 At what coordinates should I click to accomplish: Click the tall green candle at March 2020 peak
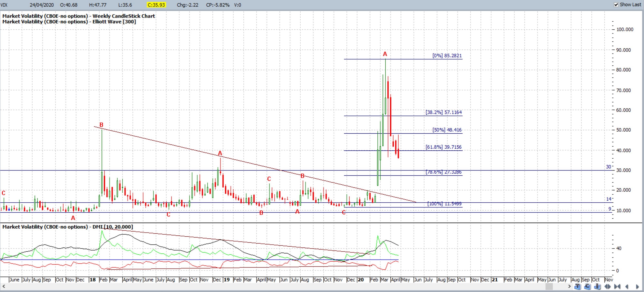tap(385, 87)
